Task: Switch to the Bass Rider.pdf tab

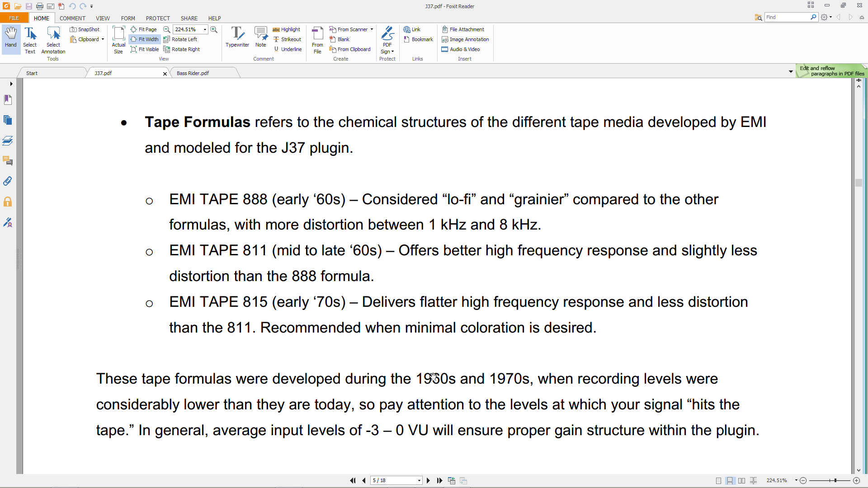Action: coord(193,73)
